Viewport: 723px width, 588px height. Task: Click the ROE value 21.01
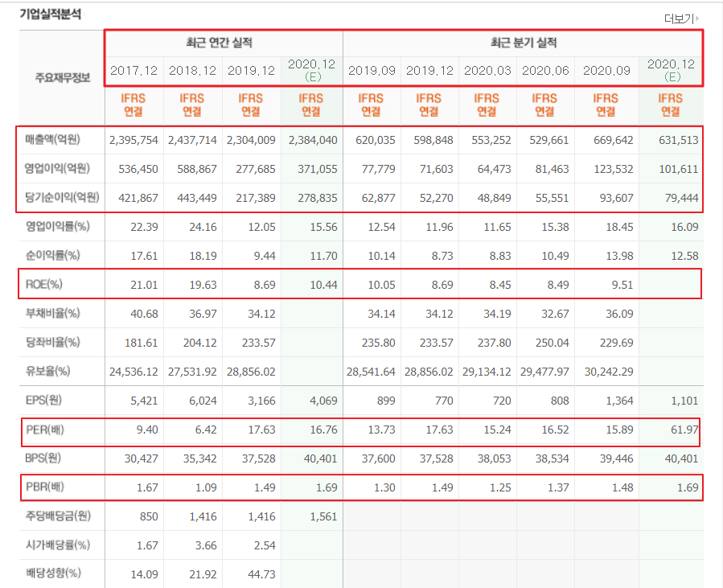pyautogui.click(x=144, y=285)
